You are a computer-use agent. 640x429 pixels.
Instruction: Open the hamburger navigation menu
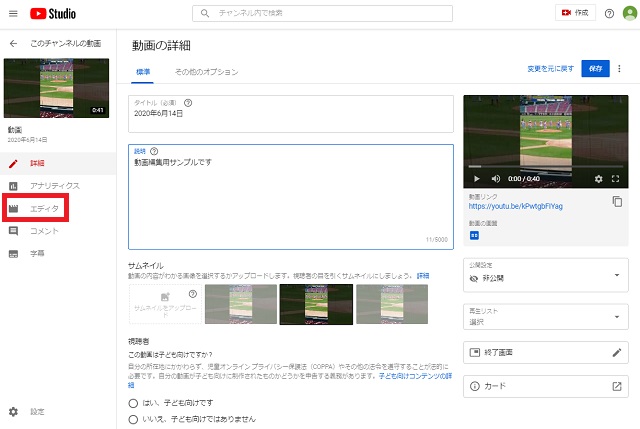click(x=13, y=13)
